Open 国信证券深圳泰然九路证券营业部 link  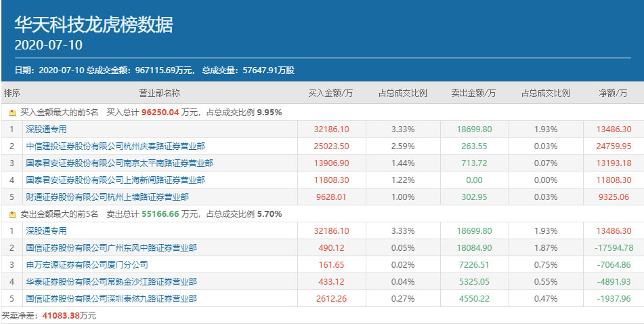111,299
